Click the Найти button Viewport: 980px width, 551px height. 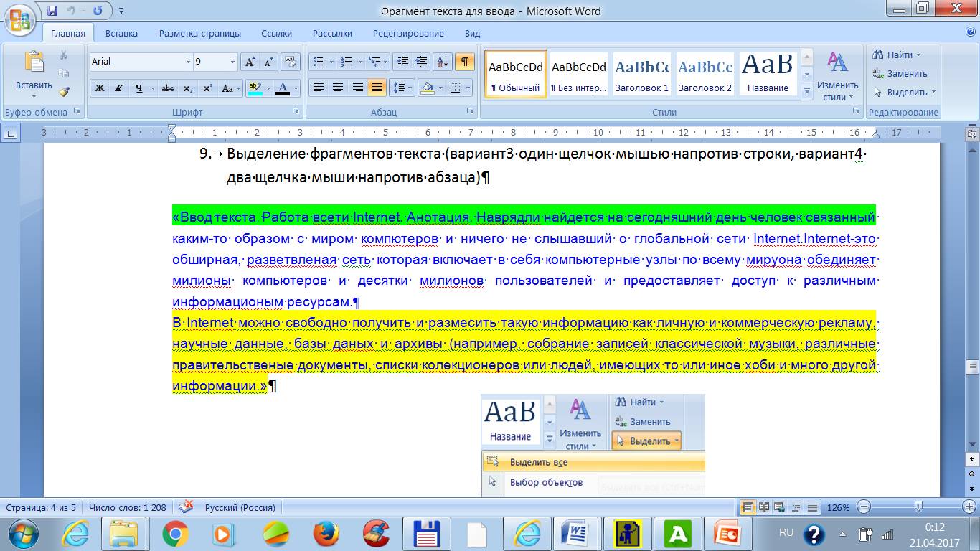(897, 55)
